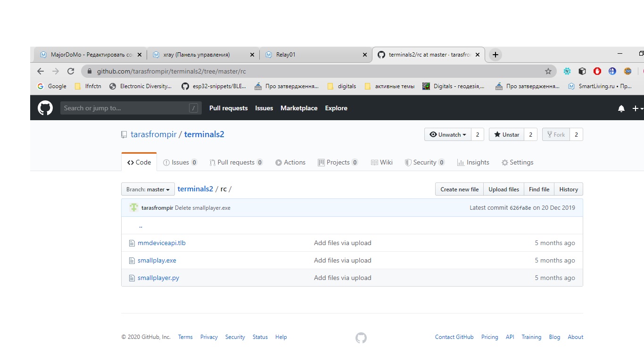Click the footer GitHub logo mark
Image resolution: width=644 pixels, height=362 pixels.
361,337
